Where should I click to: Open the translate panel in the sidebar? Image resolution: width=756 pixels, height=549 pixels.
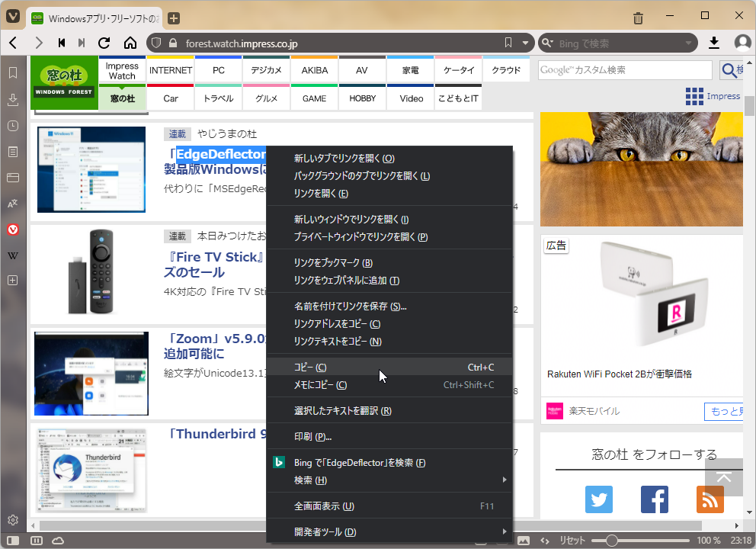(x=12, y=203)
